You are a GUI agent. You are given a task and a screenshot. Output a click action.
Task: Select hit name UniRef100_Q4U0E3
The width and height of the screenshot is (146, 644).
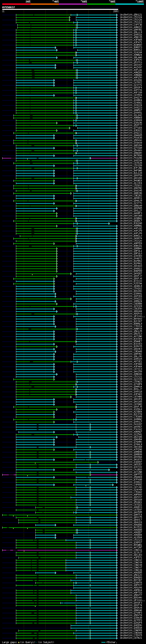tap(131, 349)
